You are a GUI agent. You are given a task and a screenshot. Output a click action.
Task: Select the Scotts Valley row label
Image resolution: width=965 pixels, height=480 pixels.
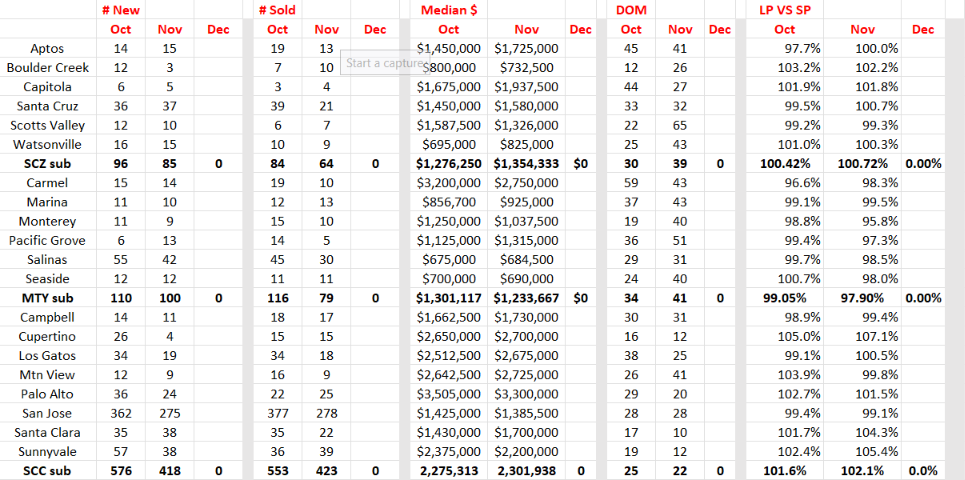[x=47, y=125]
